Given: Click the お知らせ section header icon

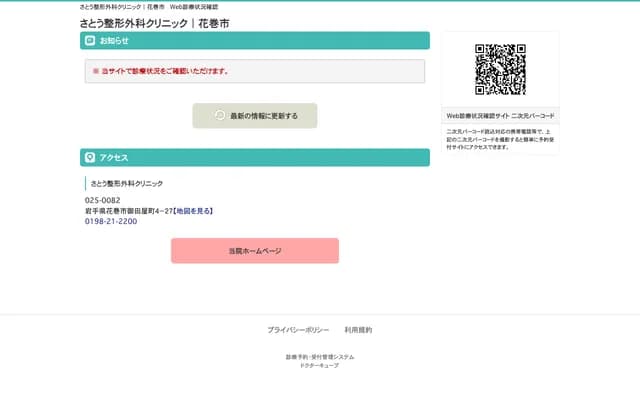Looking at the screenshot, I should coord(91,41).
